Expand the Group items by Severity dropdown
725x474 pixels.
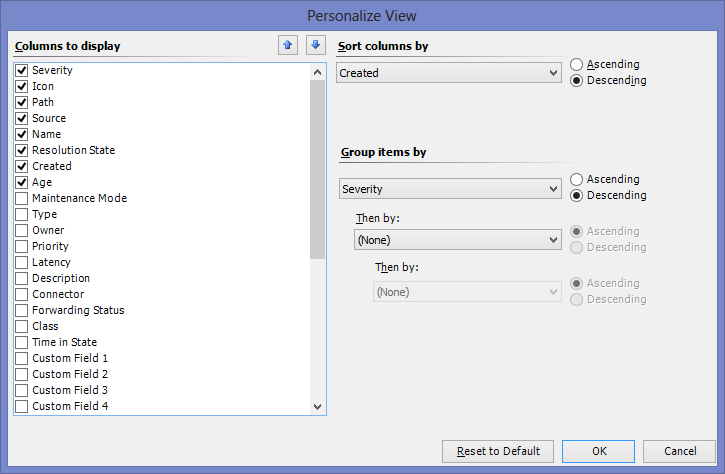click(450, 189)
